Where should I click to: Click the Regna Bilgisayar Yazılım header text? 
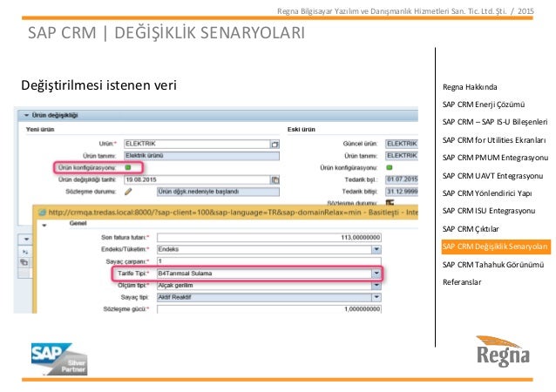click(405, 11)
